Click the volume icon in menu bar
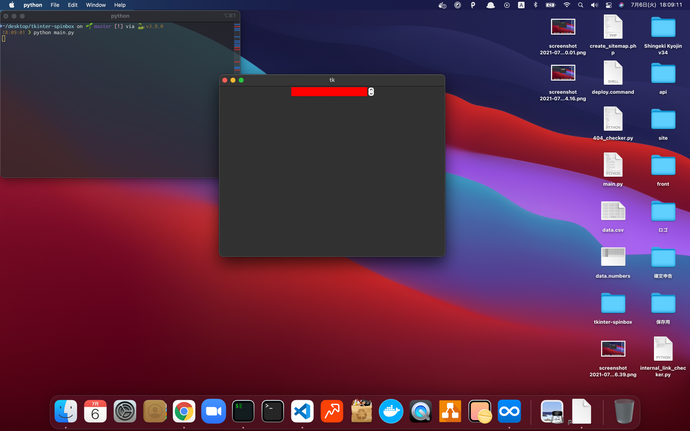Screen dimensions: 690x431 click(x=595, y=5)
